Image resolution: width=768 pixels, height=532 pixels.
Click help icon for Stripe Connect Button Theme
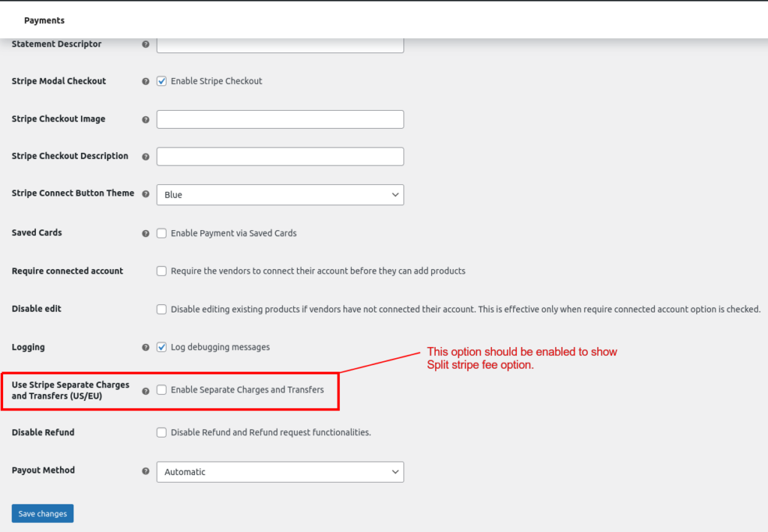tap(145, 194)
